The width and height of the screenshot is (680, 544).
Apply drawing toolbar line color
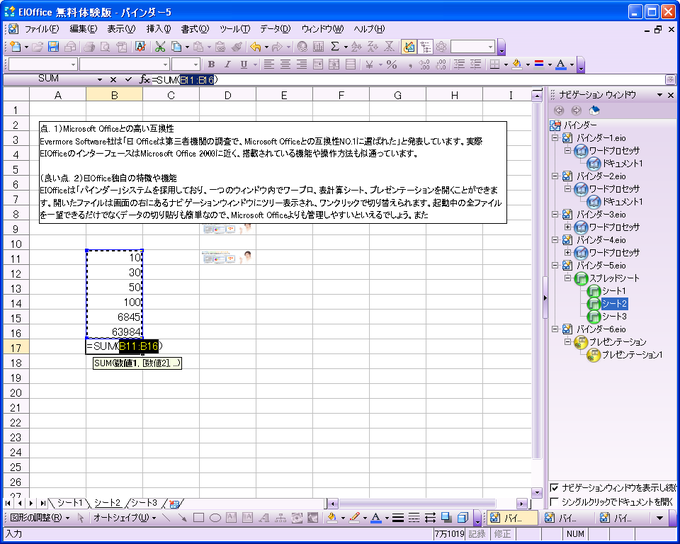coord(354,518)
